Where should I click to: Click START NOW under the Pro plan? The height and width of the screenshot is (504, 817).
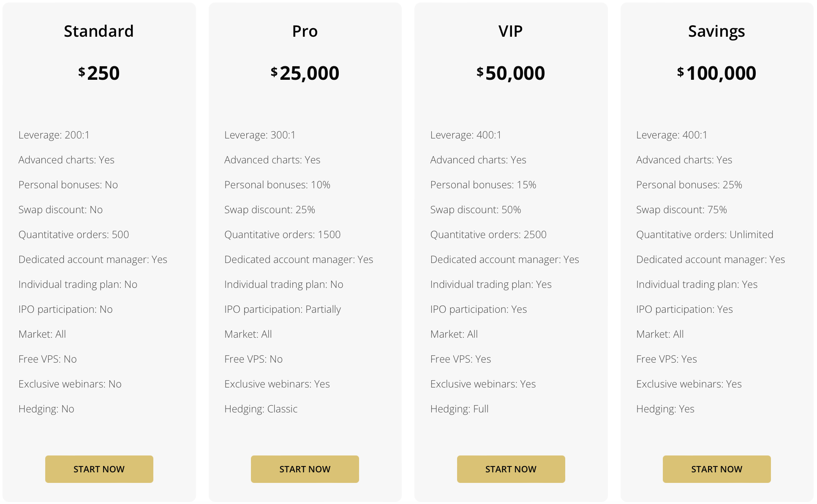[305, 469]
